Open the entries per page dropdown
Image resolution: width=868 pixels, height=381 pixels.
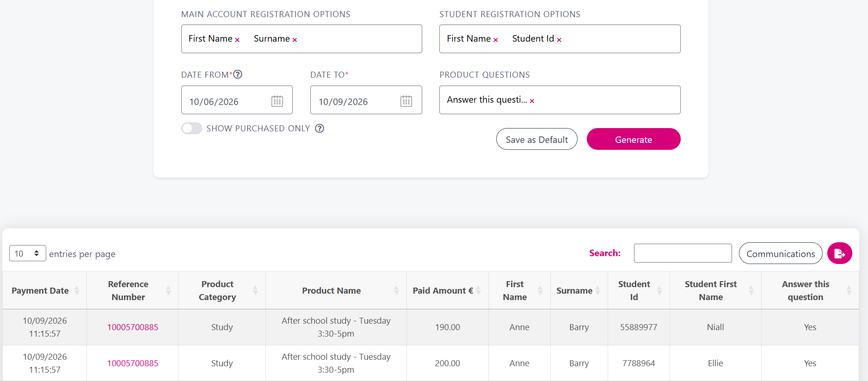click(28, 253)
